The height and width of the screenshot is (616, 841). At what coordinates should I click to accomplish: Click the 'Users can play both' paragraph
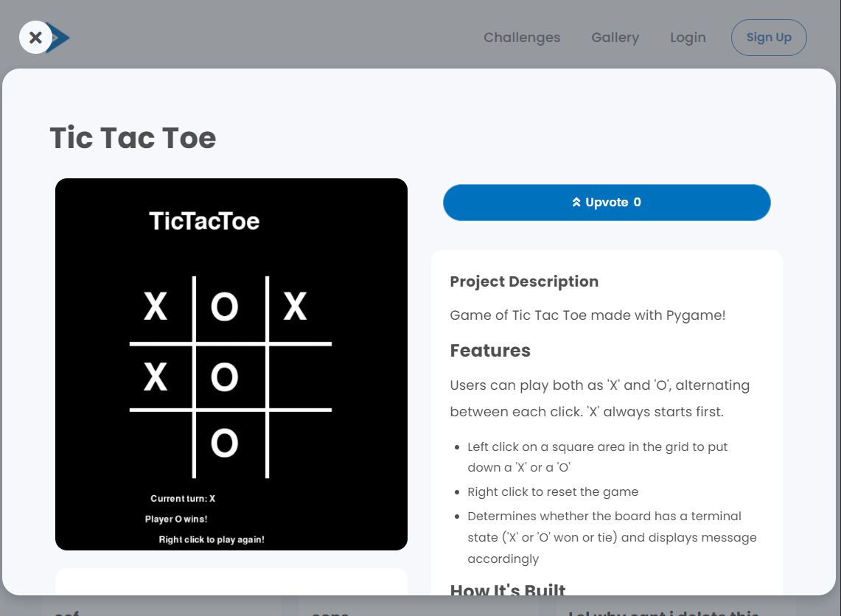[600, 399]
